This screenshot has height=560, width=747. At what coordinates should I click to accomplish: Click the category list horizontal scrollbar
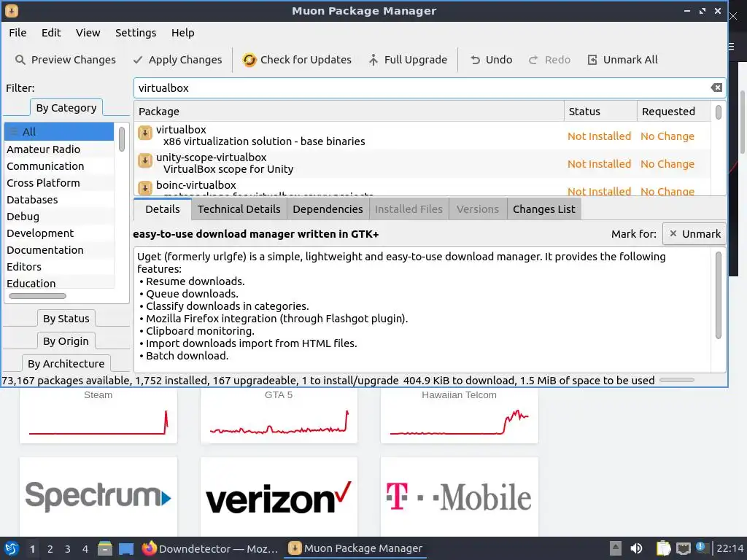click(x=38, y=296)
